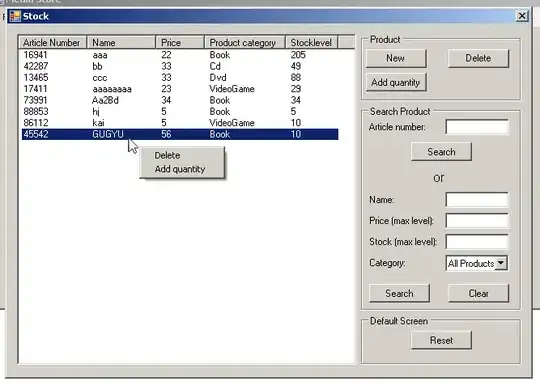Viewport: 540px width, 385px height.
Task: Open the Category dropdown arrow
Action: (x=501, y=263)
